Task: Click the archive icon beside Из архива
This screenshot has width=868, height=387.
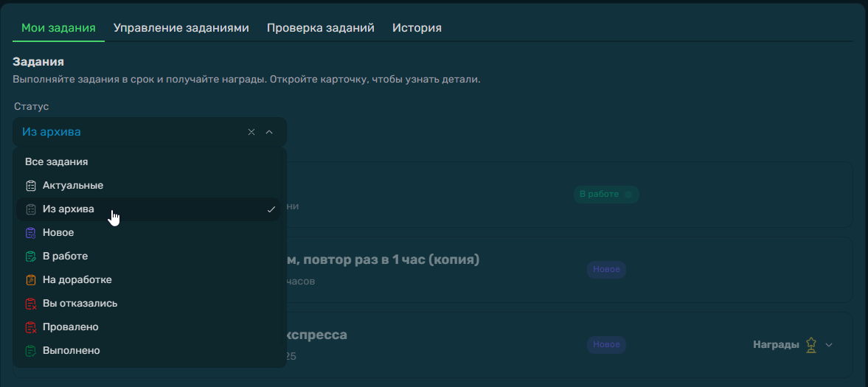Action: tap(30, 209)
